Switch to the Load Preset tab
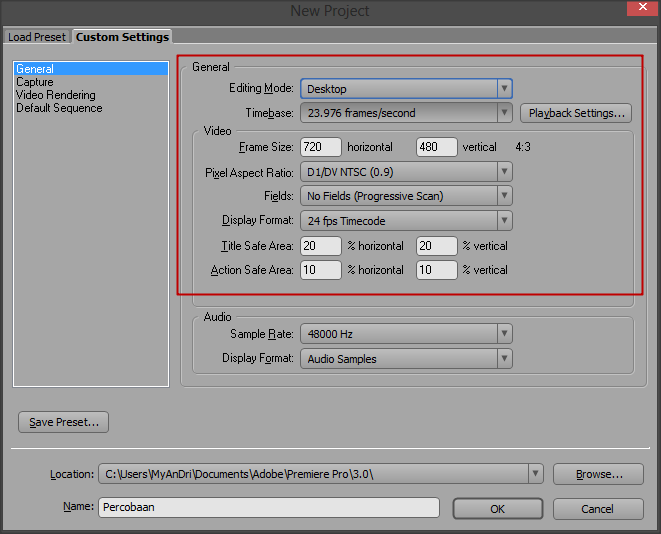 37,37
